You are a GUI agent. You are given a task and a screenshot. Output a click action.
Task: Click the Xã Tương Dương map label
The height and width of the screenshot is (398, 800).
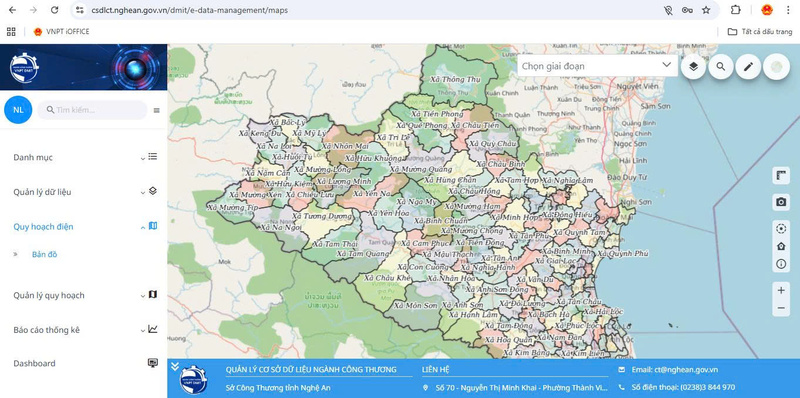pyautogui.click(x=322, y=216)
